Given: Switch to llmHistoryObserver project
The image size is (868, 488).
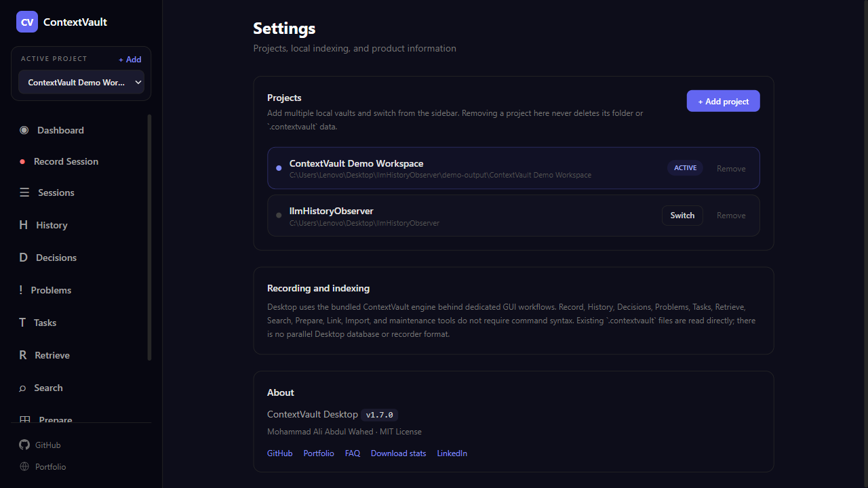Looking at the screenshot, I should click(682, 216).
